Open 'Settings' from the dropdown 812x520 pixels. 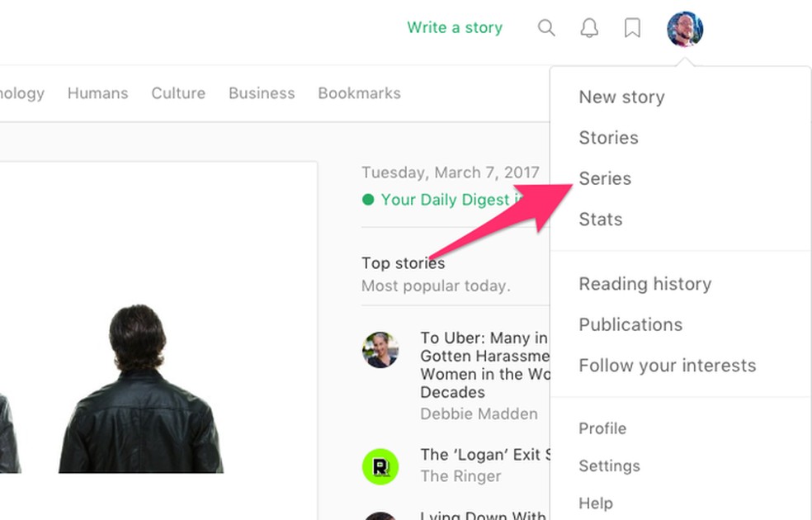(609, 466)
